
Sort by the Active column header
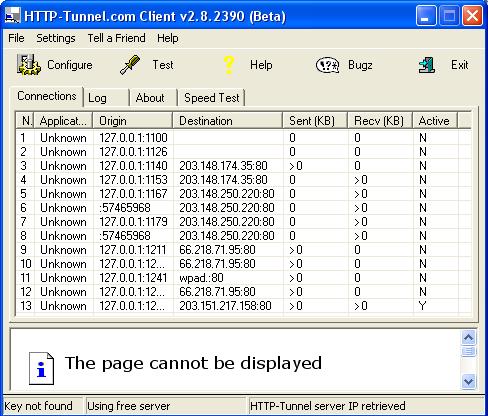pyautogui.click(x=435, y=121)
